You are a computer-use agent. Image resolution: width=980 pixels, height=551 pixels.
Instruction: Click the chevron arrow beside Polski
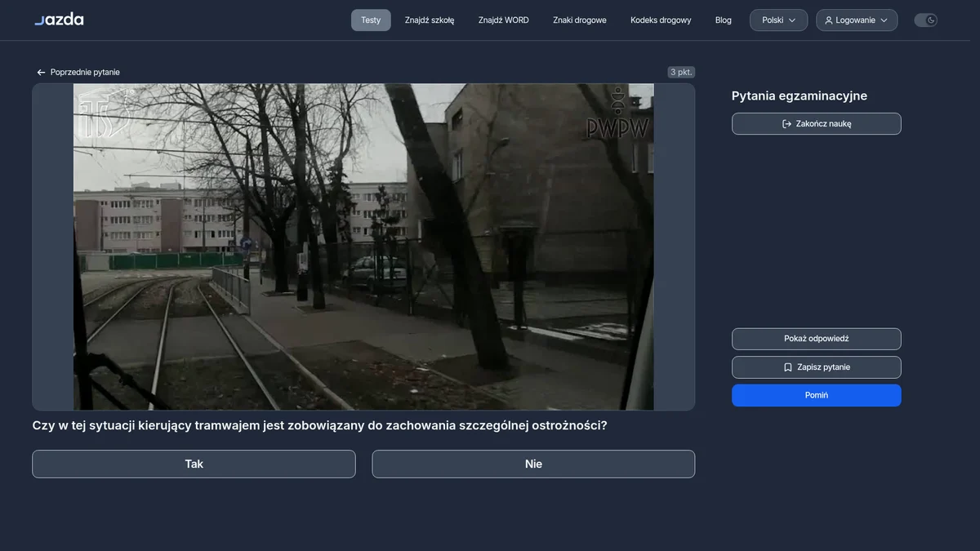(792, 20)
